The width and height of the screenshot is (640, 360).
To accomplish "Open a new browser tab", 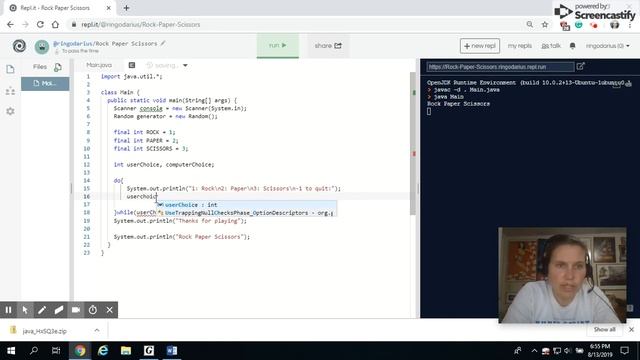I will 127,8.
